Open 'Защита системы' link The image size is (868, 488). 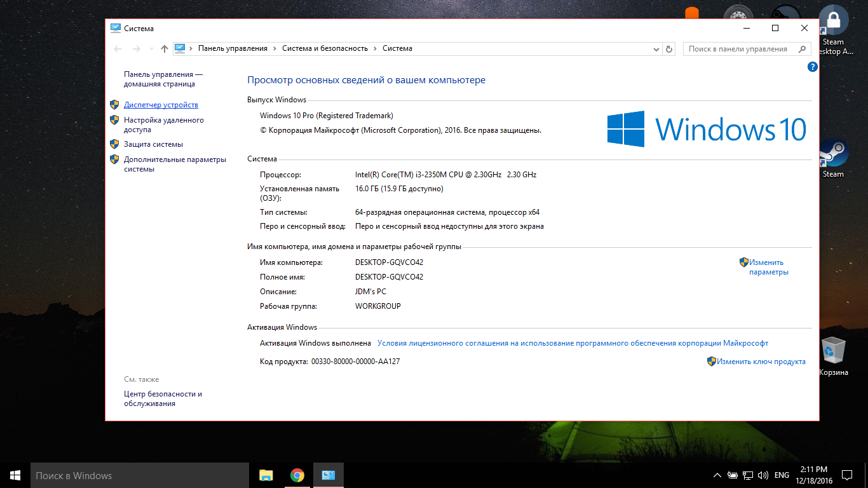click(x=153, y=144)
